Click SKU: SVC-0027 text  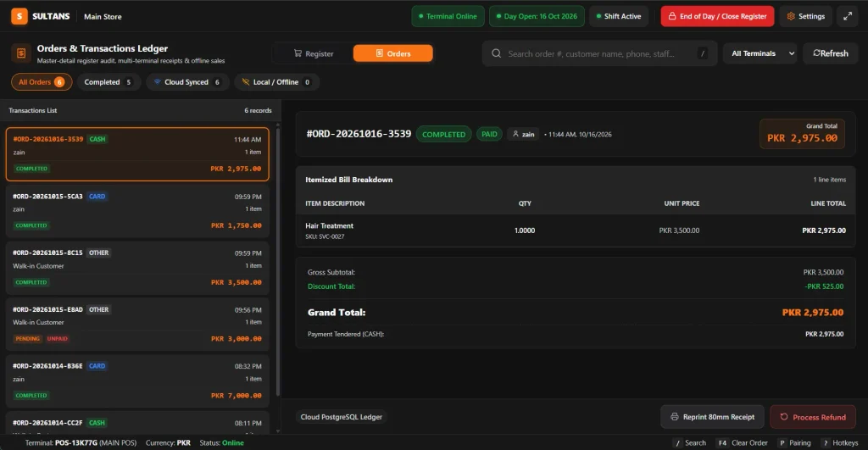(x=325, y=236)
